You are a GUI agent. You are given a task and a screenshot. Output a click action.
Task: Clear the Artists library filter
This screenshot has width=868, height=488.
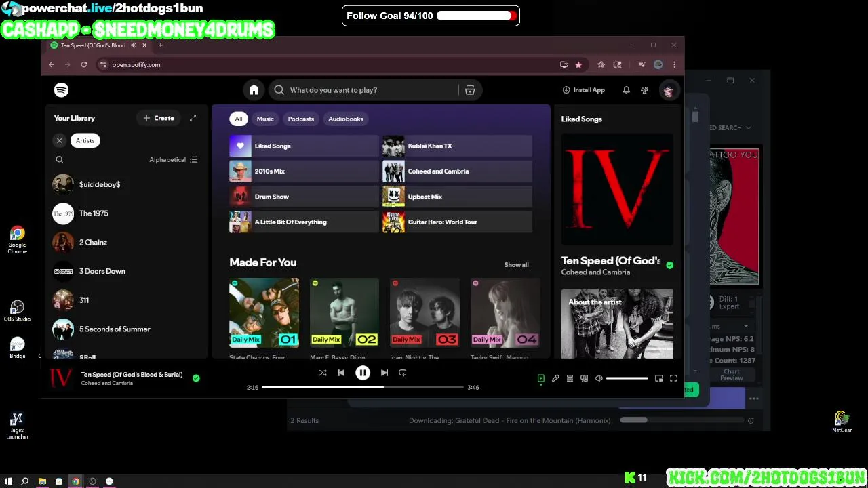[x=60, y=140]
